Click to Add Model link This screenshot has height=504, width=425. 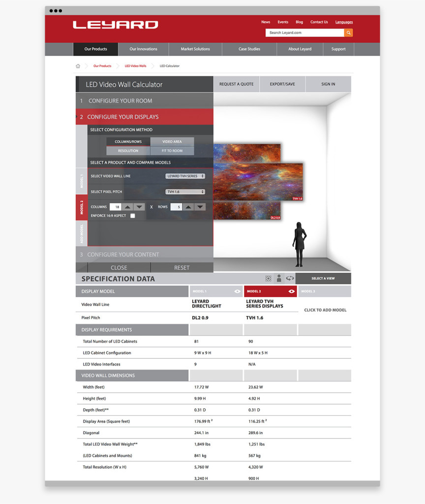[x=325, y=310]
